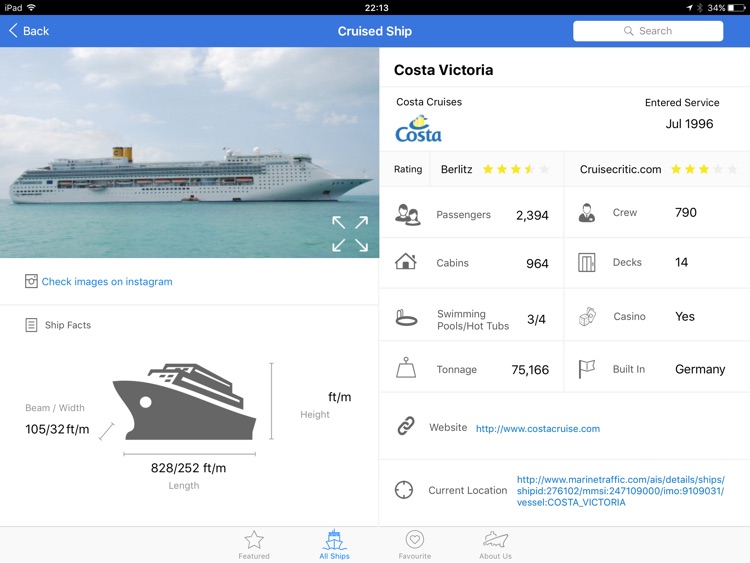This screenshot has height=563, width=750.
Task: Open the About Us tab
Action: click(x=496, y=545)
